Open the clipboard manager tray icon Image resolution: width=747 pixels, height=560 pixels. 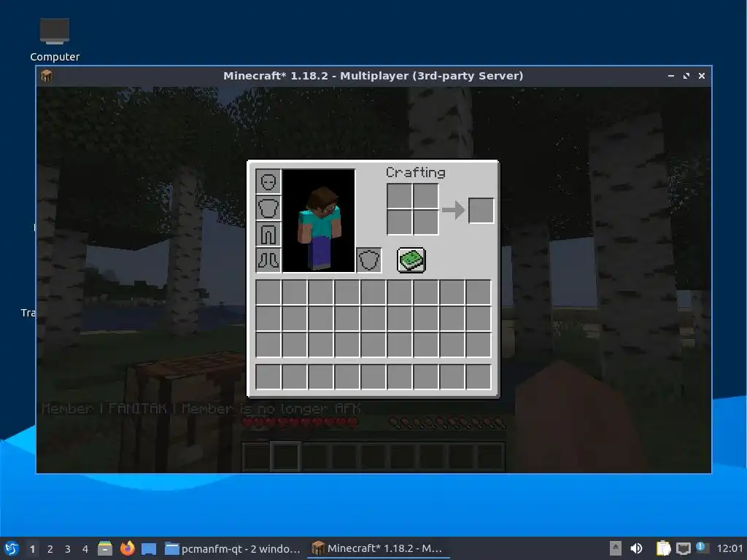(x=663, y=548)
